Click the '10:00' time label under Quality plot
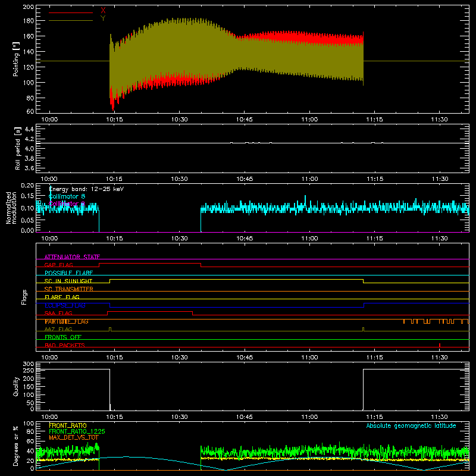This screenshot has width=476, height=476. point(49,417)
